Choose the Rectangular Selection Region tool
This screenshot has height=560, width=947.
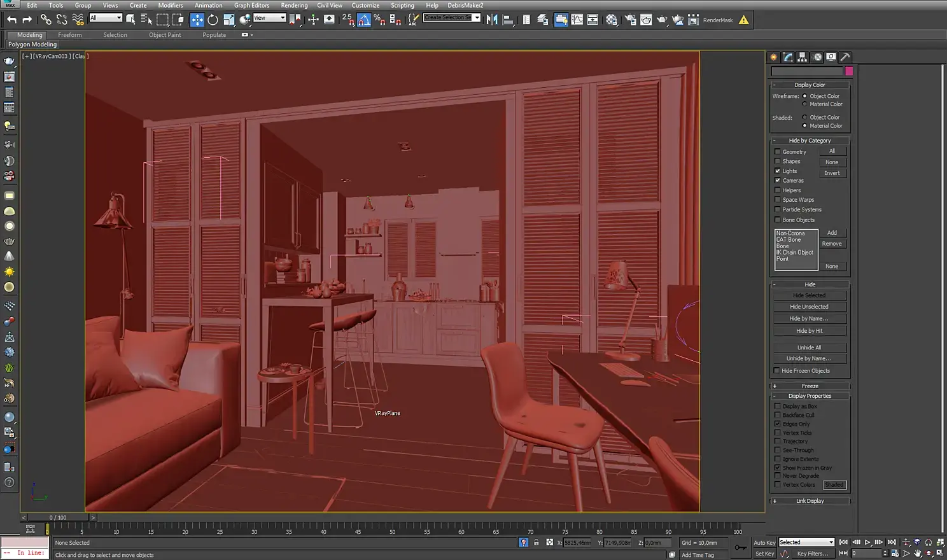[162, 20]
